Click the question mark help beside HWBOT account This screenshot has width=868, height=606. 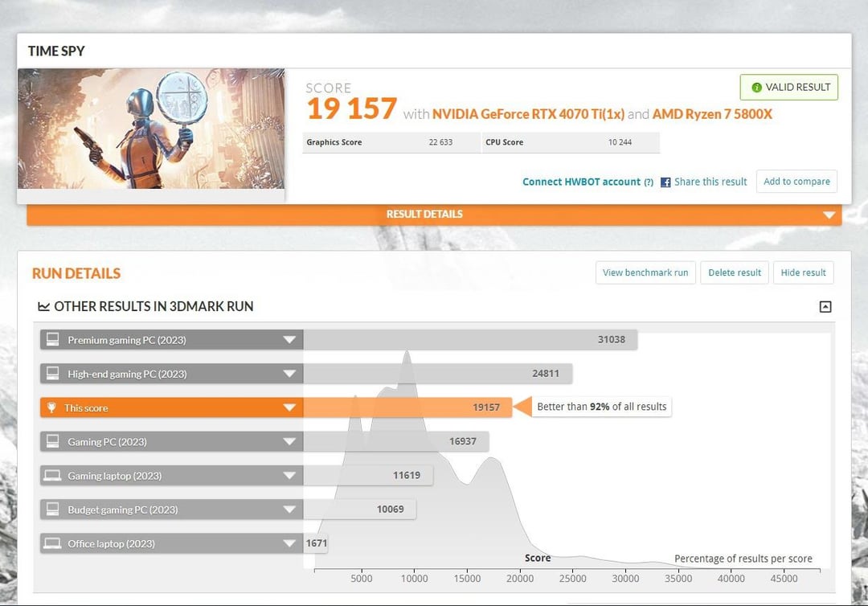(x=649, y=182)
